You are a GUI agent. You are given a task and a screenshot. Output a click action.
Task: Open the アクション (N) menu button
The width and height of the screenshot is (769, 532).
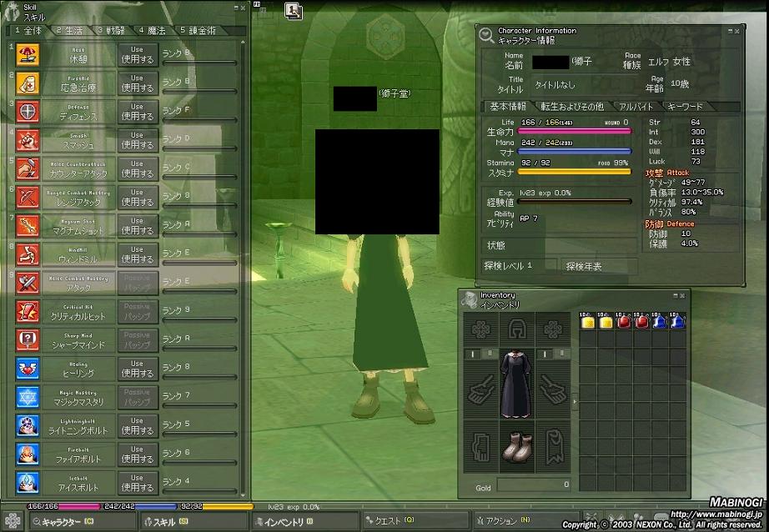point(527,522)
